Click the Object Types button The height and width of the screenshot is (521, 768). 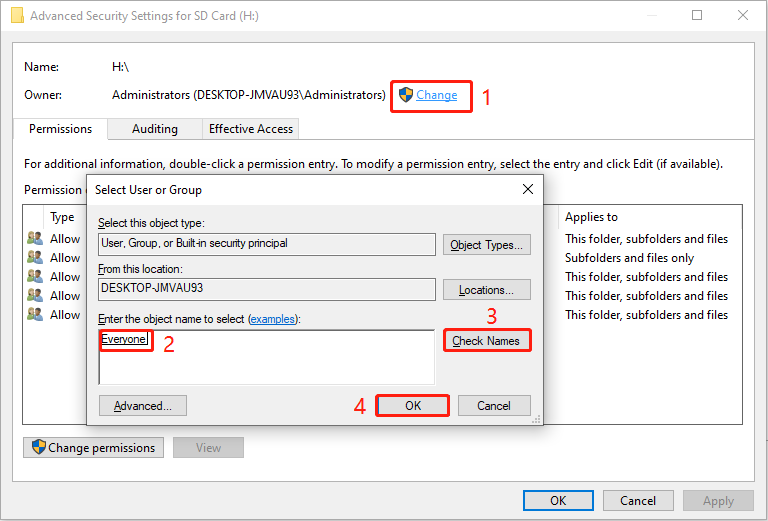(486, 244)
